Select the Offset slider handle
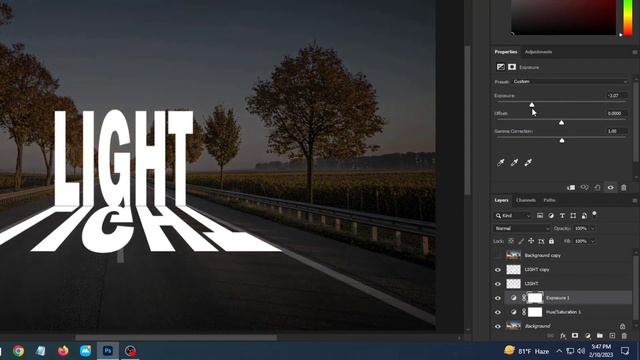The height and width of the screenshot is (360, 640). [x=562, y=122]
